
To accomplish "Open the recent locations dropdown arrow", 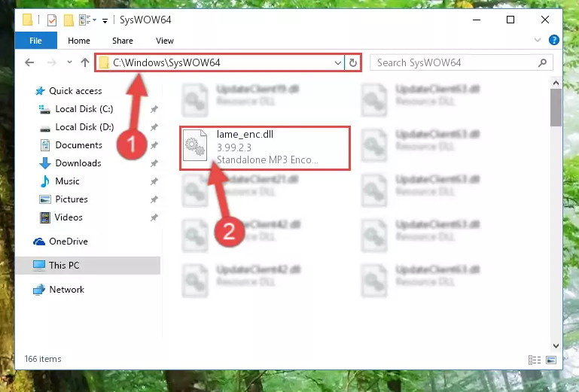I will coord(69,62).
